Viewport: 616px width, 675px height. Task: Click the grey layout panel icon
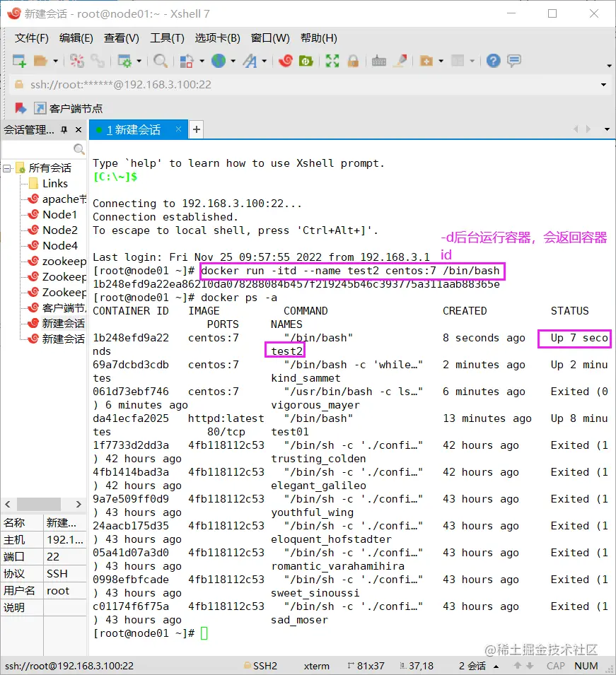coord(458,61)
